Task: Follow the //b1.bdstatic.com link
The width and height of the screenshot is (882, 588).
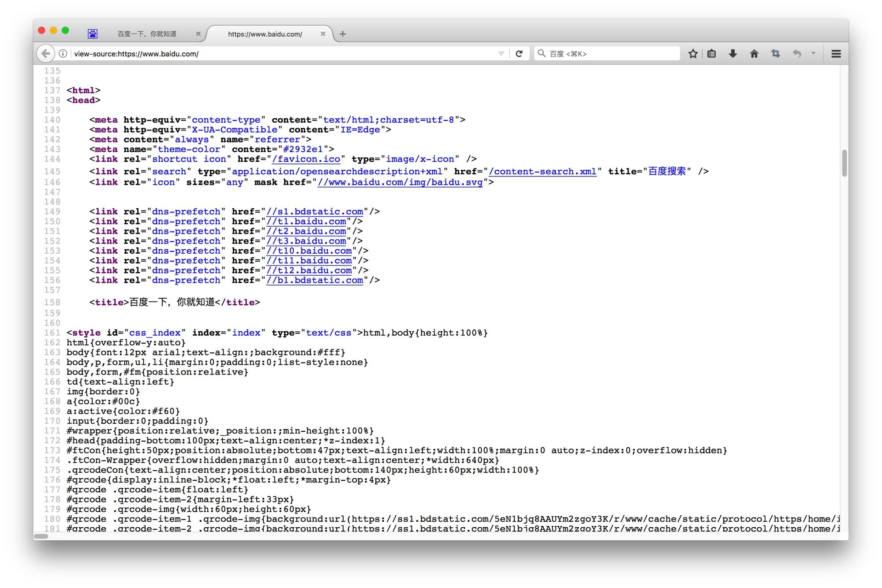Action: 314,280
